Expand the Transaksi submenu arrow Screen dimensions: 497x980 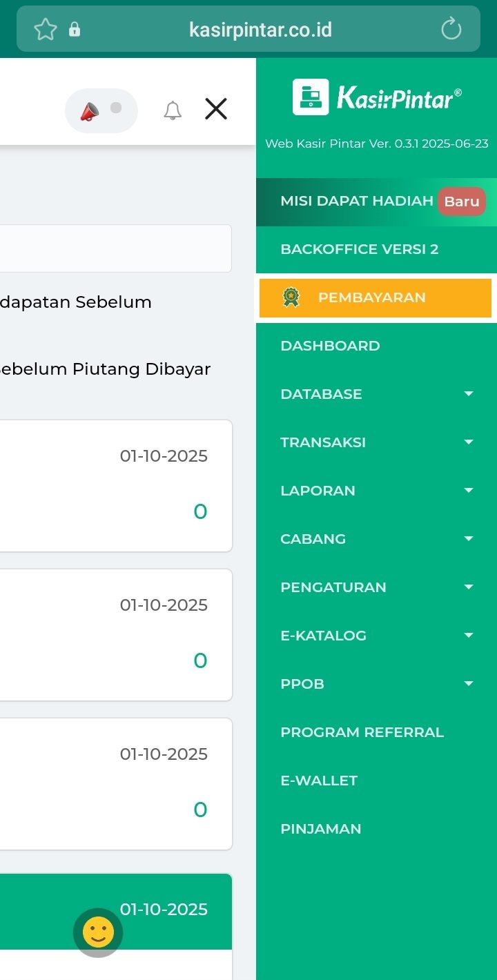[469, 442]
